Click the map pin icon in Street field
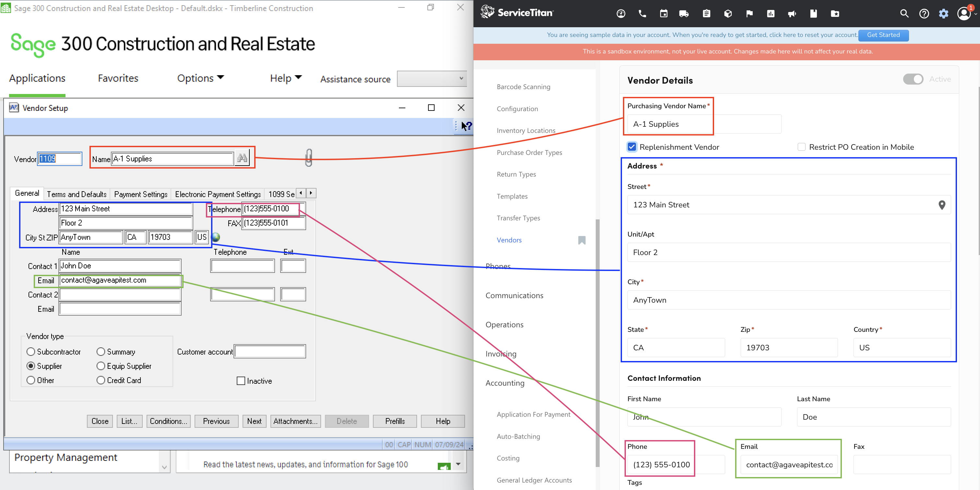This screenshot has height=490, width=980. (x=942, y=205)
